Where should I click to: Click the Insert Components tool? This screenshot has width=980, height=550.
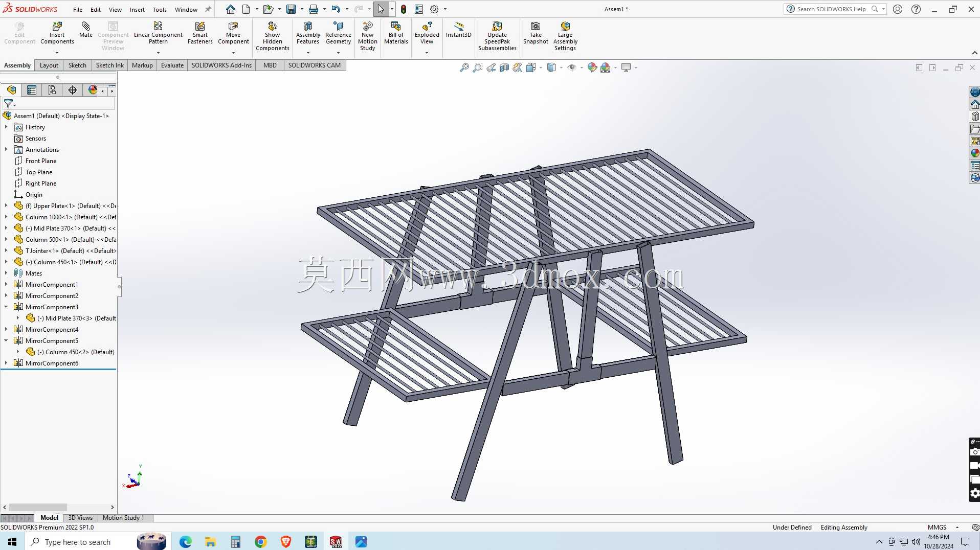click(57, 33)
